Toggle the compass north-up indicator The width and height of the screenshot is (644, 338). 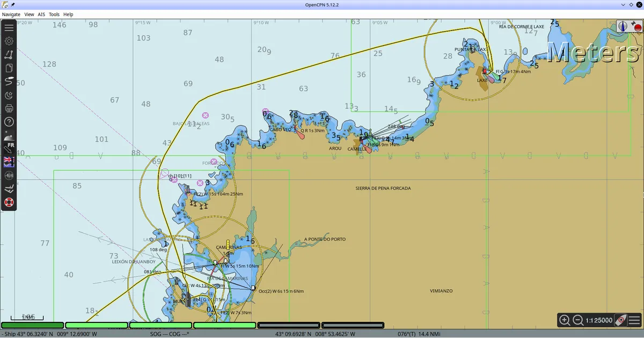click(623, 26)
